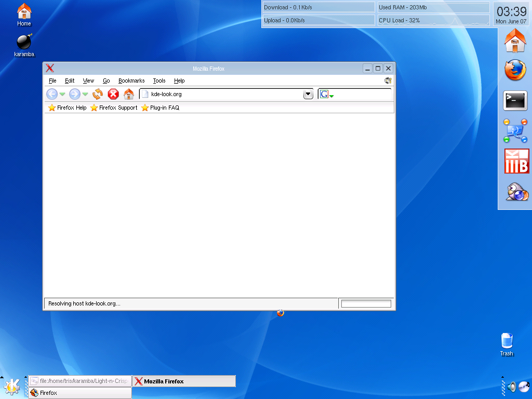The height and width of the screenshot is (399, 532).
Task: Open the Plug-in FAQ bookmark
Action: [x=160, y=108]
